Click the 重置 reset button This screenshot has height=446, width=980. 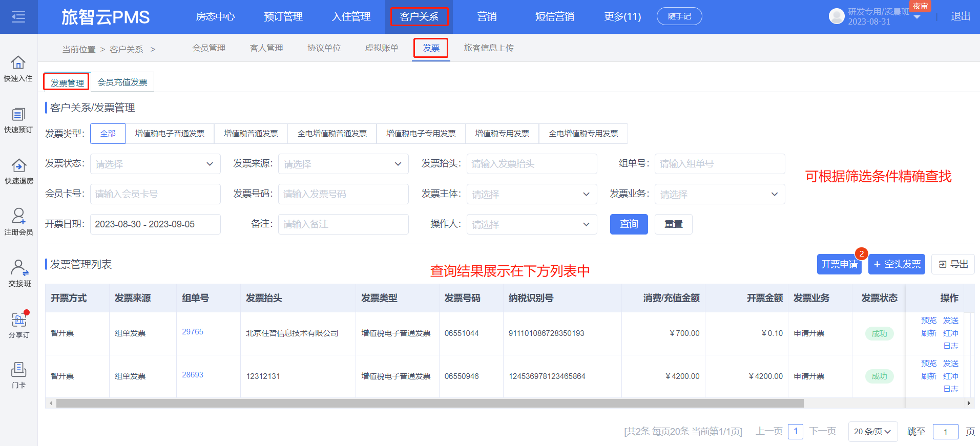(x=674, y=224)
